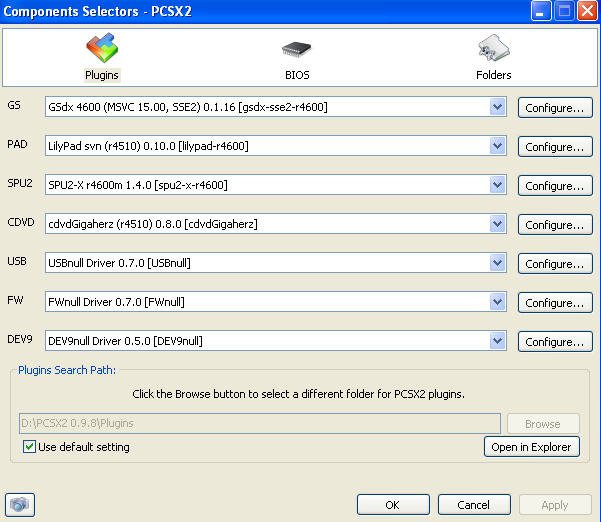Configure the DEV9 plugin

(555, 341)
